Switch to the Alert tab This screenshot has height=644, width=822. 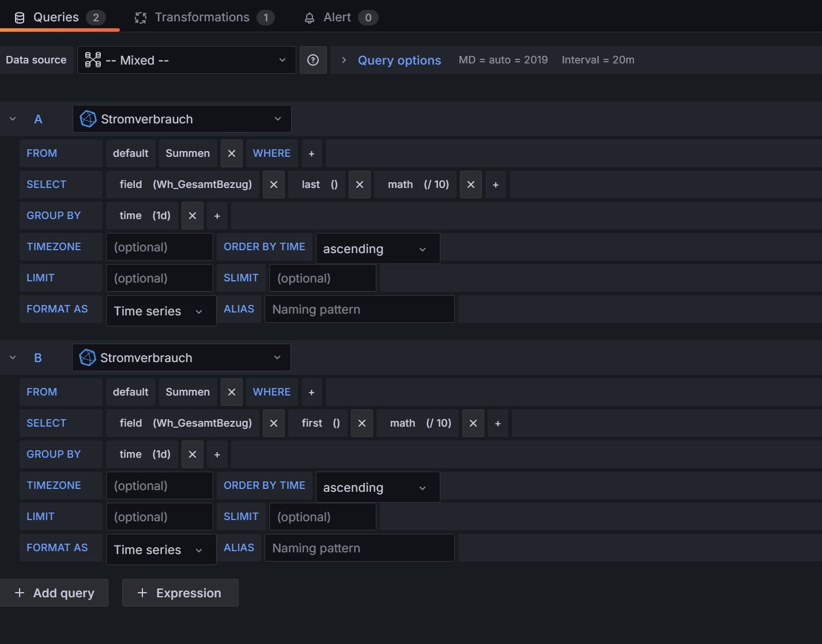pos(337,17)
